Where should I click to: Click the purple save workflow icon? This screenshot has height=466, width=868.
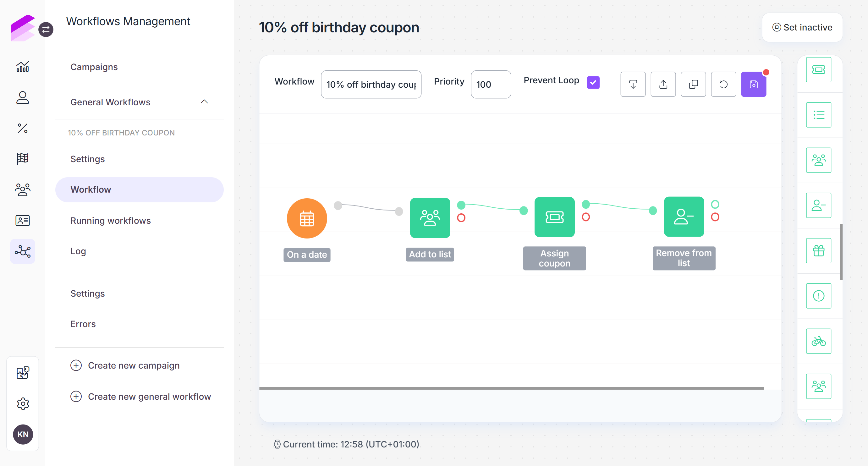coord(753,84)
